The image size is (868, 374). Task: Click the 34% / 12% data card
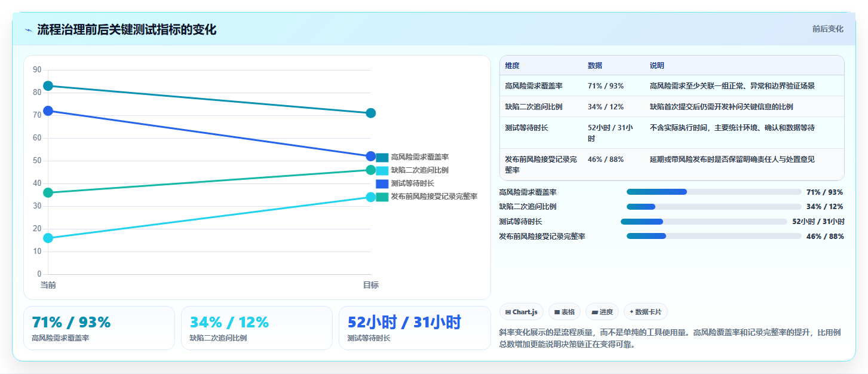(257, 328)
